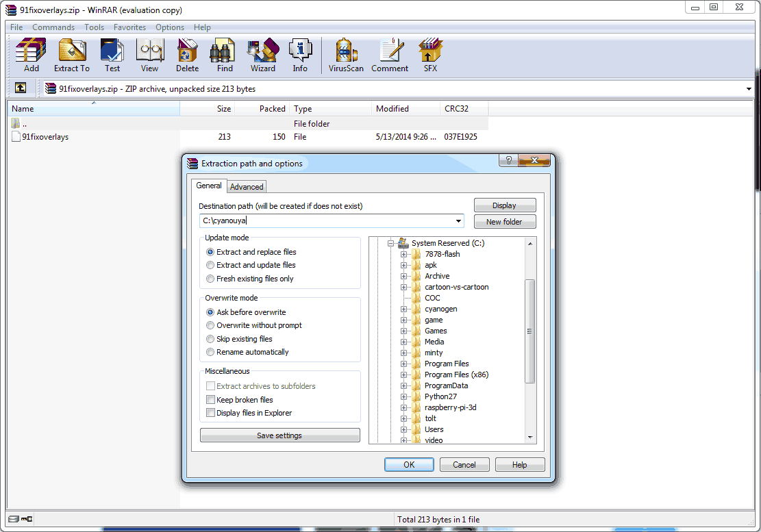Click the Python27 folder icon

click(416, 396)
